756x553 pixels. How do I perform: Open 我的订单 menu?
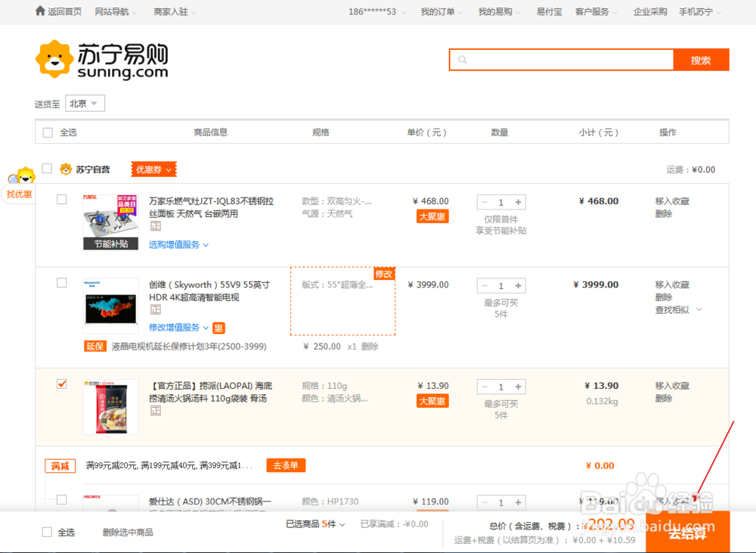(x=442, y=11)
